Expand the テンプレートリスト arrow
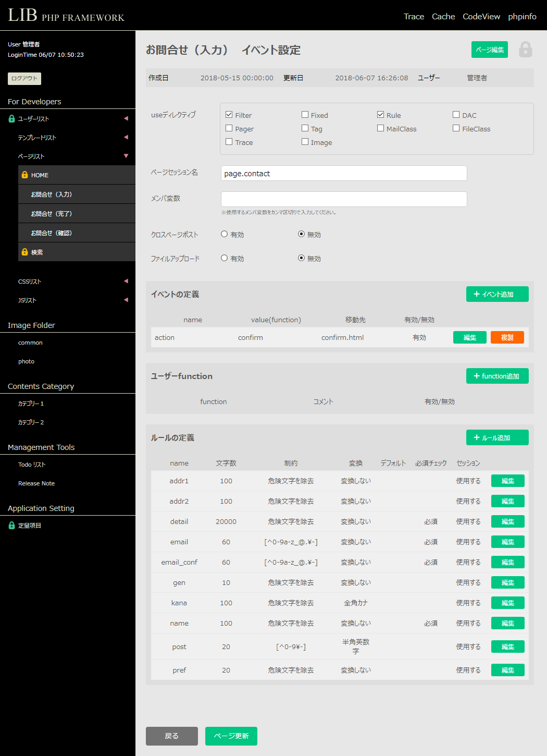The height and width of the screenshot is (756, 547). [126, 137]
